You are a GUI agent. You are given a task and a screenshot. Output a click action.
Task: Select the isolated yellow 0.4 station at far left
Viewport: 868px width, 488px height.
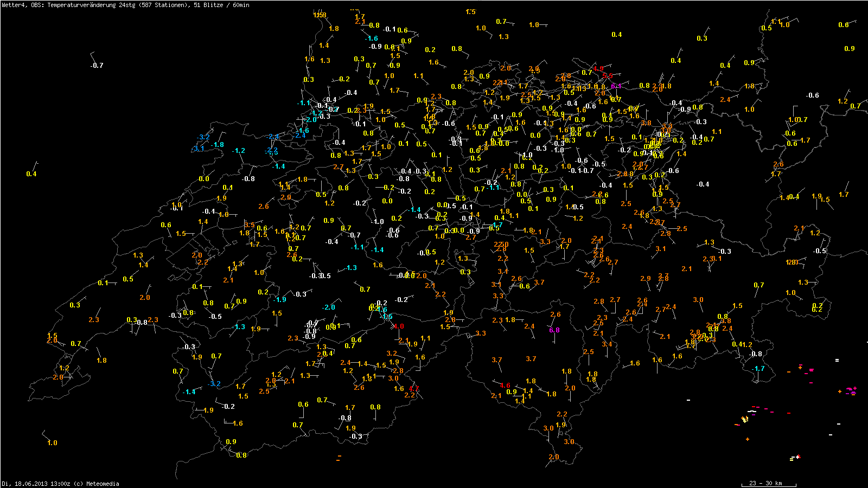pos(31,174)
